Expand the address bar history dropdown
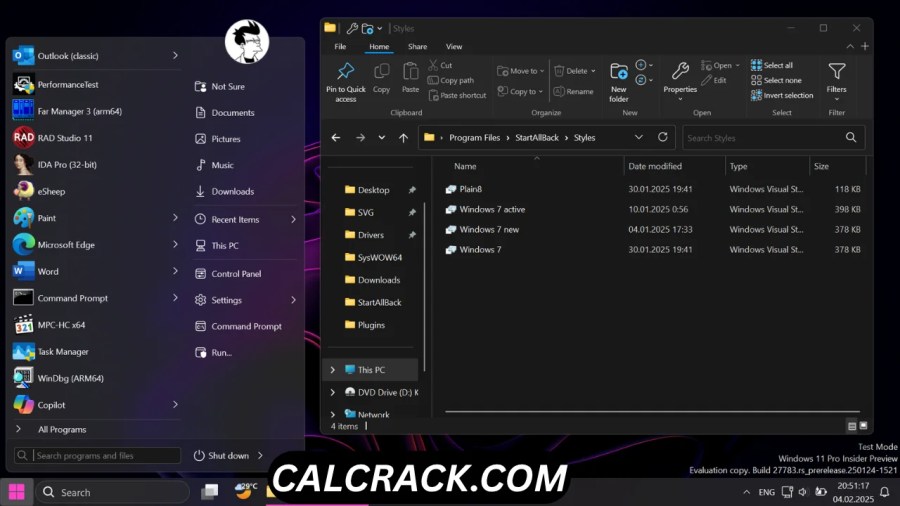Screen dimensions: 900x506 point(638,138)
